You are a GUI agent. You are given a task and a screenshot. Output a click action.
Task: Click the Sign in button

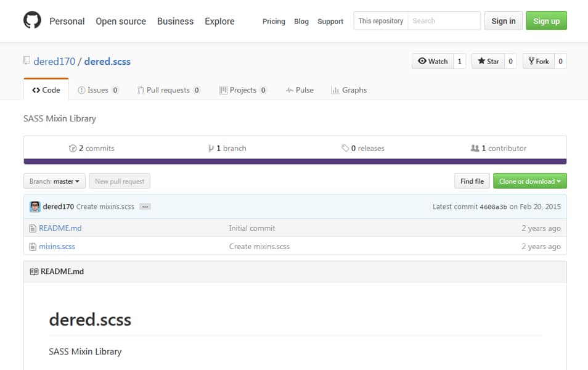coord(503,21)
